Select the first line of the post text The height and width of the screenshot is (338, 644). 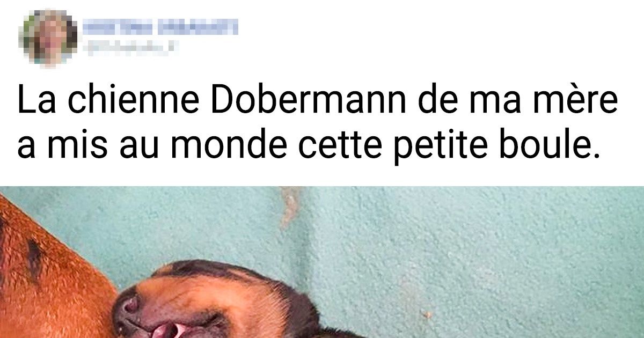click(x=318, y=102)
